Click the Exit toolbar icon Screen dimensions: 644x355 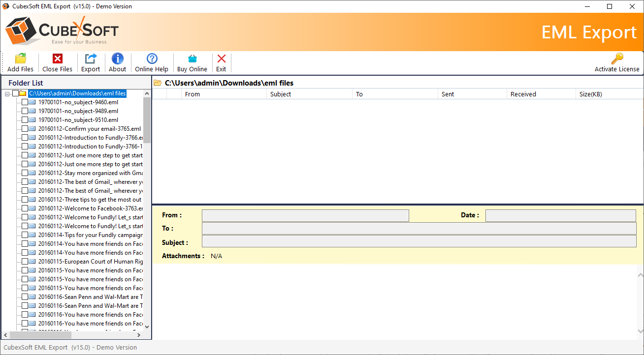(222, 59)
